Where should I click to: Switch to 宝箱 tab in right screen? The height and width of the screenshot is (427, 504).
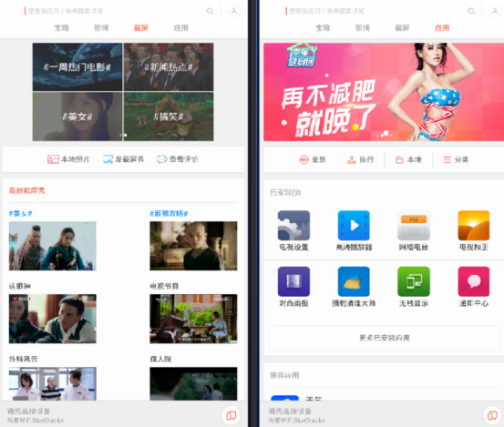(x=323, y=28)
